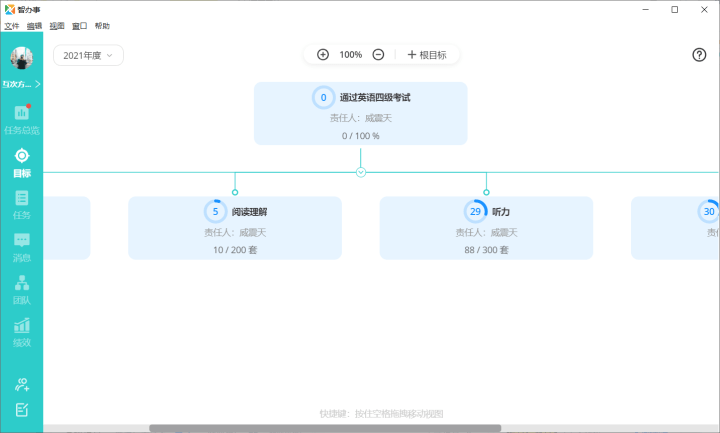Screen dimensions: 720x433
Task: Click the edit note icon at sidebar bottom
Action: coord(22,410)
